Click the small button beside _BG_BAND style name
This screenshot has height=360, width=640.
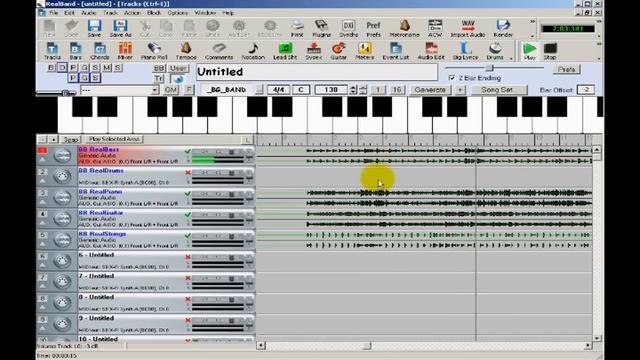pyautogui.click(x=259, y=90)
